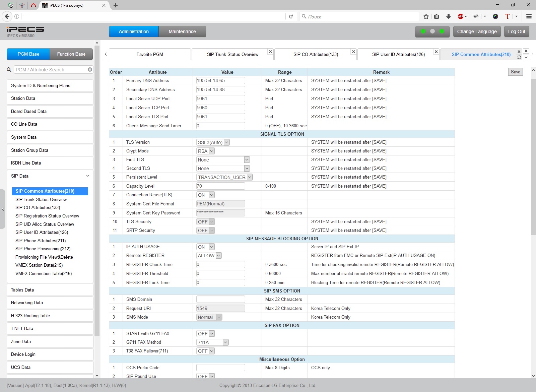The width and height of the screenshot is (536, 392).
Task: Expand the Remote REGISTER dropdown
Action: click(209, 256)
